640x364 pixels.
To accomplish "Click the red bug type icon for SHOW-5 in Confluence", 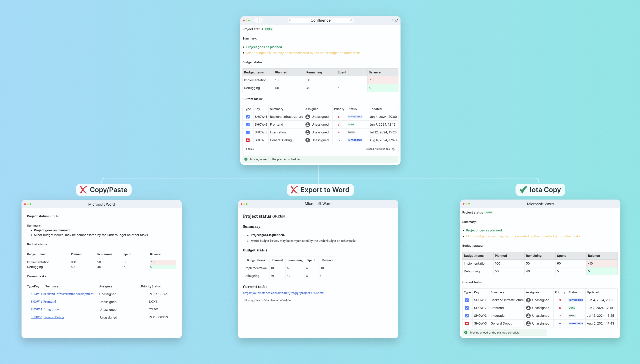I will click(248, 140).
